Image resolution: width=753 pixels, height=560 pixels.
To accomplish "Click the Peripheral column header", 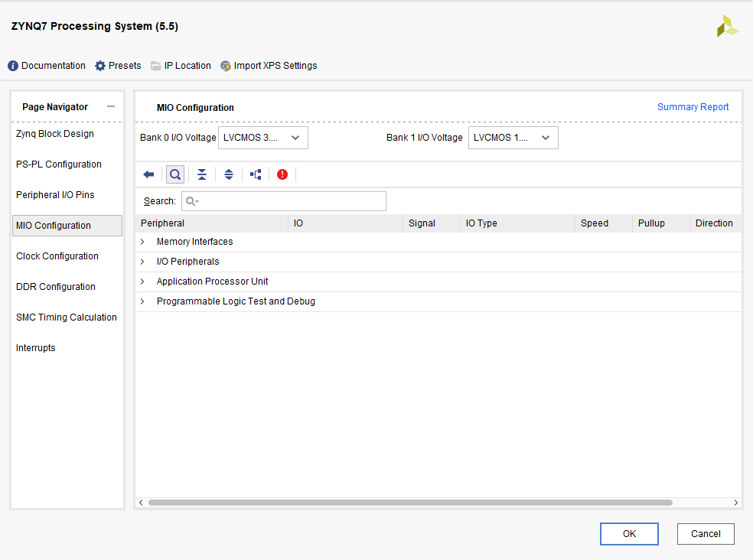I will point(212,223).
